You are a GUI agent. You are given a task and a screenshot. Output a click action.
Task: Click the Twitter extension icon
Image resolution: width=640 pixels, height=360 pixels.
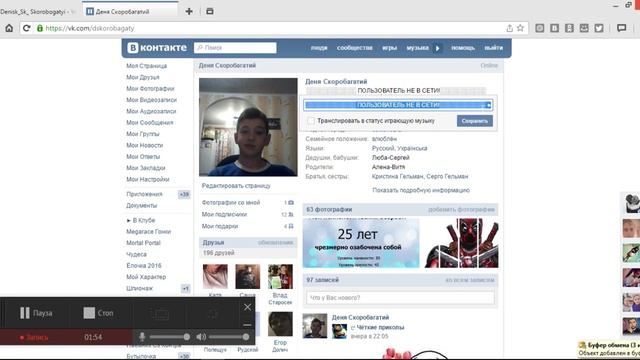599,28
